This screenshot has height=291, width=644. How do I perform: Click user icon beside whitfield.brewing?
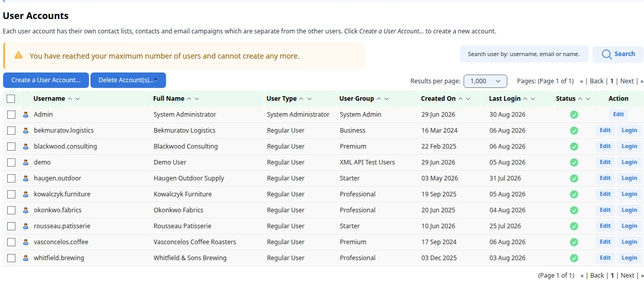point(26,258)
